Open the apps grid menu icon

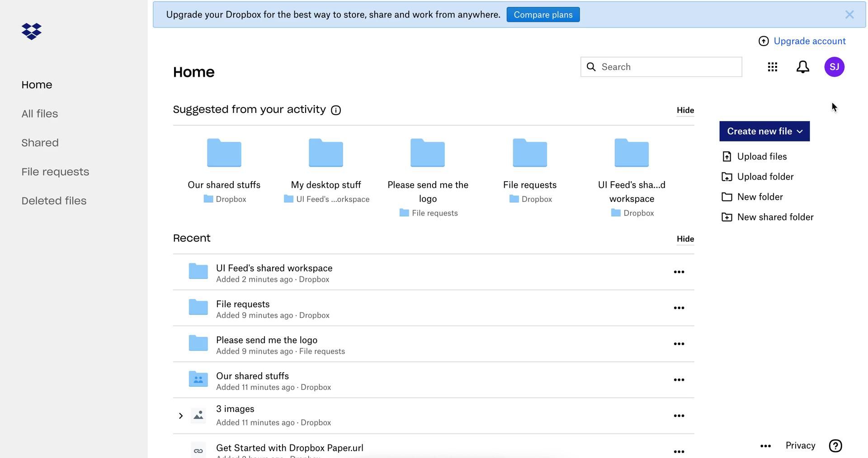772,67
